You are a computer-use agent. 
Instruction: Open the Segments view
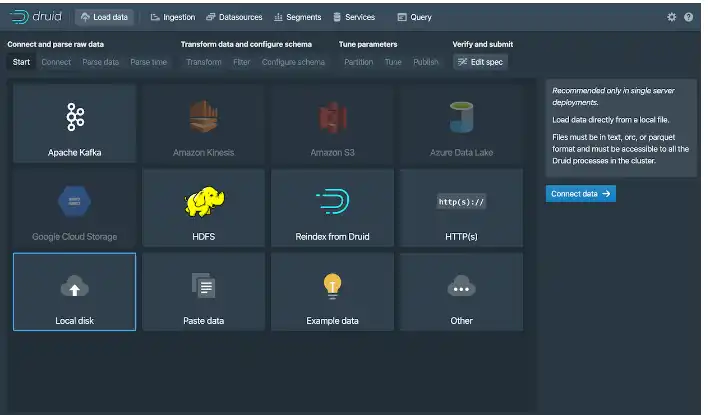click(298, 17)
